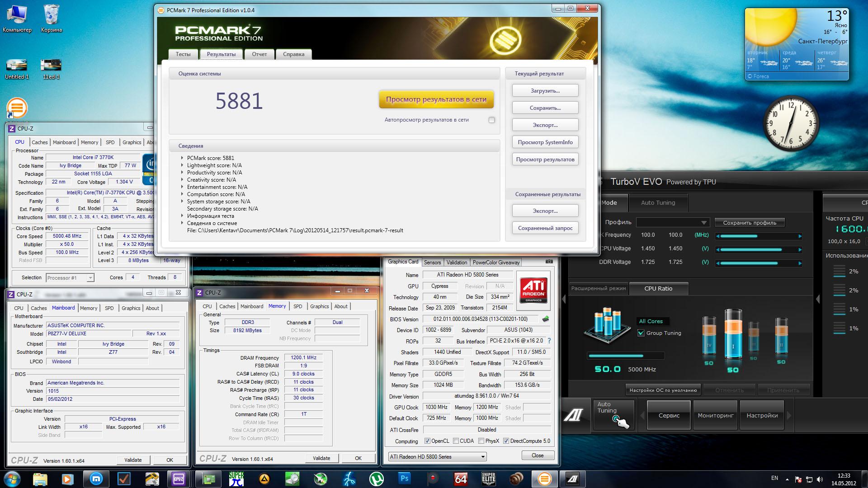Click the analog clock desktop gadget

click(x=791, y=123)
